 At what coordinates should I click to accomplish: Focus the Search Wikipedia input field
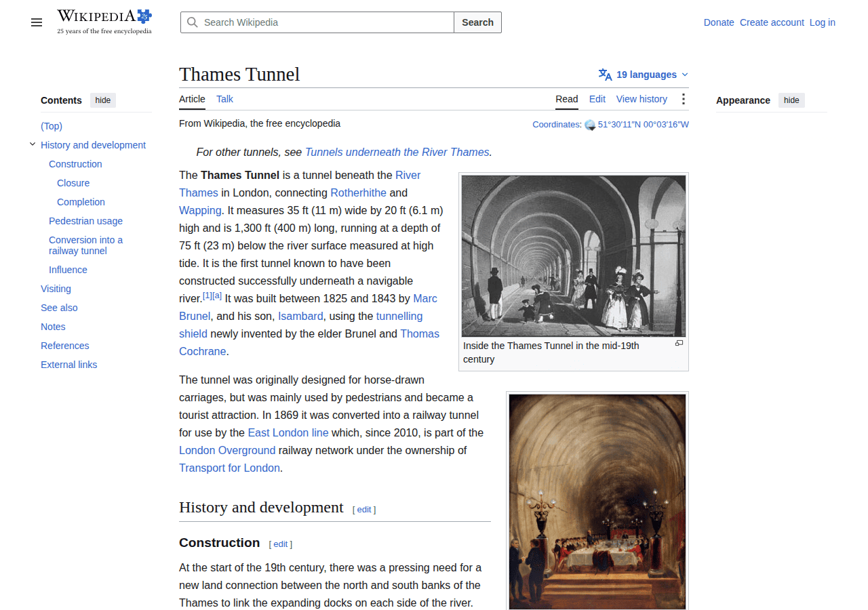click(x=317, y=22)
